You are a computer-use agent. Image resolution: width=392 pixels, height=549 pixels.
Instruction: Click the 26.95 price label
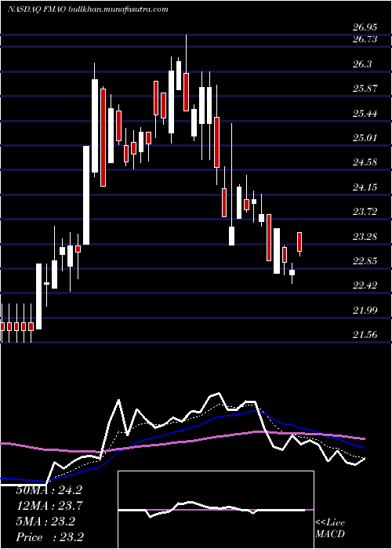[x=365, y=27]
